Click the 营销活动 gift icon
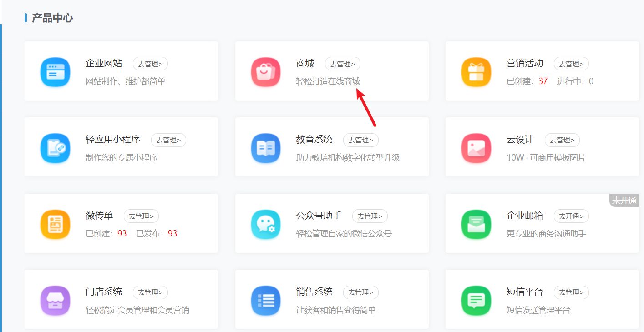 point(477,71)
